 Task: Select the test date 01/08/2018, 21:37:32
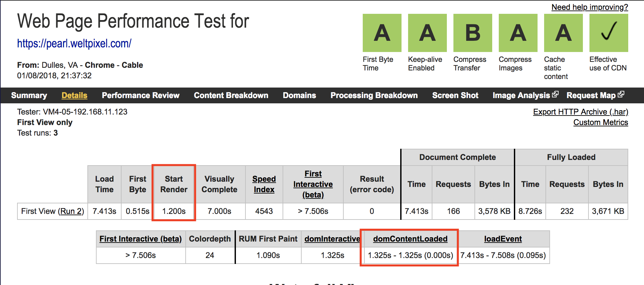[54, 76]
